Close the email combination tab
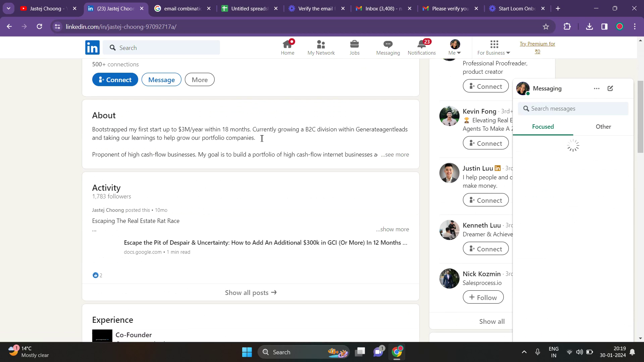644x362 pixels. [209, 9]
